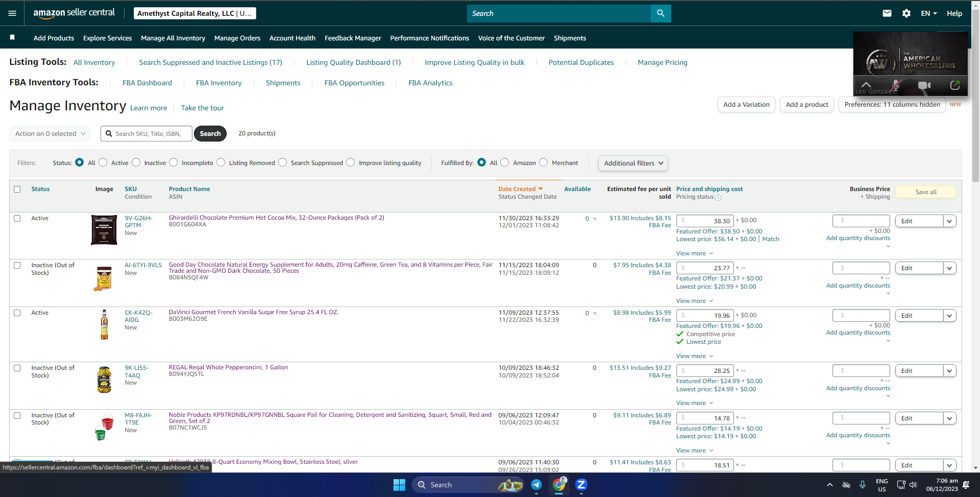This screenshot has width=980, height=497.
Task: Open Preferences: 11 columns hidden
Action: (892, 104)
